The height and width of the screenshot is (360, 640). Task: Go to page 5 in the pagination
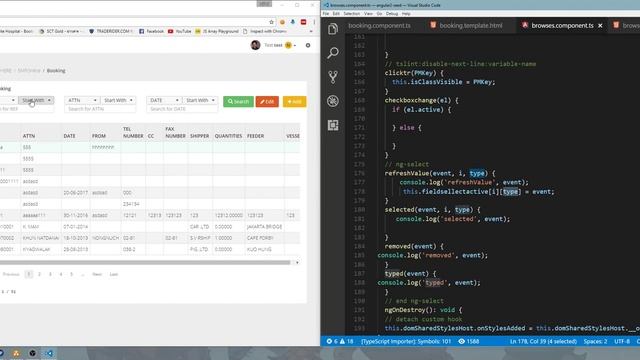pos(71,274)
